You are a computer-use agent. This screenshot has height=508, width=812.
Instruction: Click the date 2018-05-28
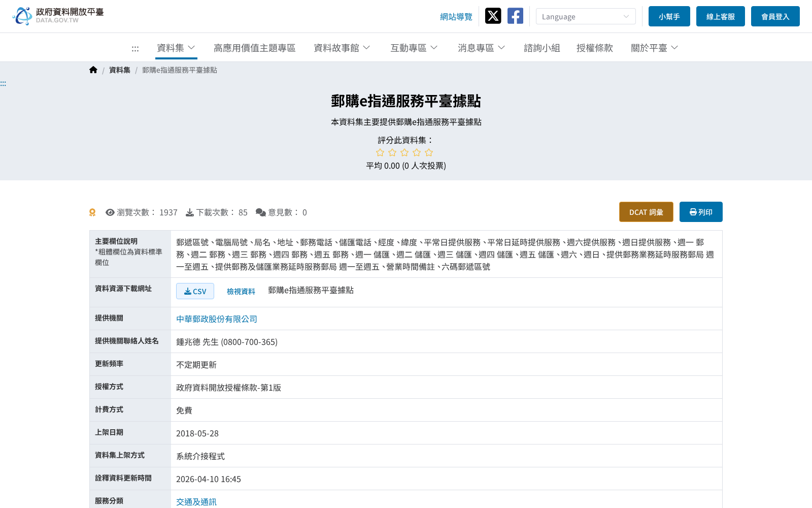[197, 433]
